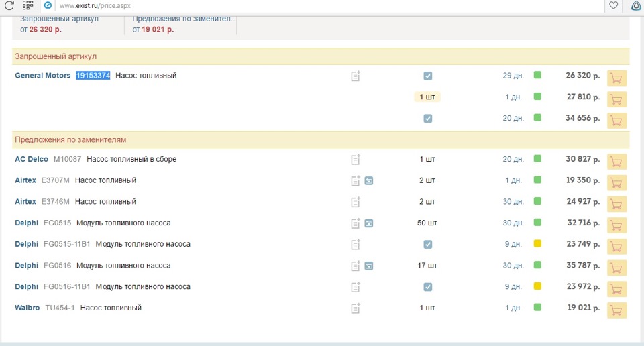Click the 50 шт quantity for Delphi FG0515
Screen dimensions: 644x346
click(x=427, y=223)
